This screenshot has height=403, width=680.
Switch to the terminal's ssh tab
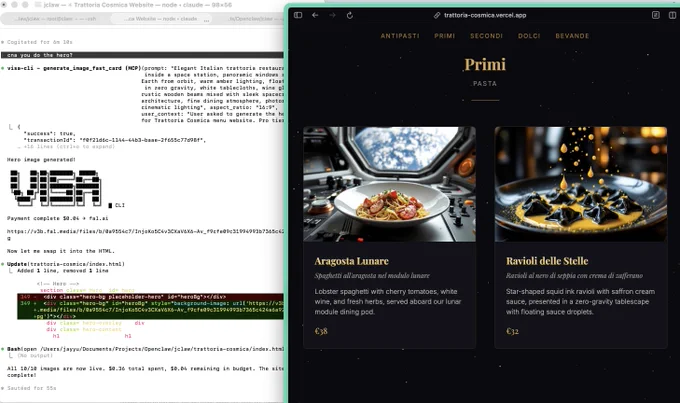pos(55,19)
